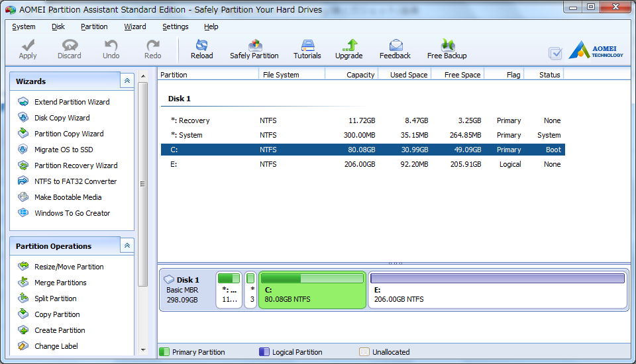Select Recovery partition block in disk map
Image resolution: width=636 pixels, height=364 pixels.
pyautogui.click(x=229, y=290)
